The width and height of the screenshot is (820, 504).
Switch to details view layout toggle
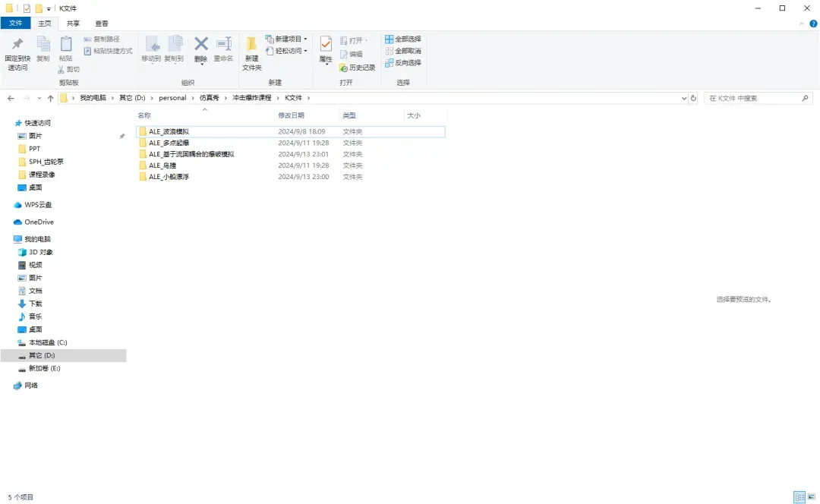799,497
